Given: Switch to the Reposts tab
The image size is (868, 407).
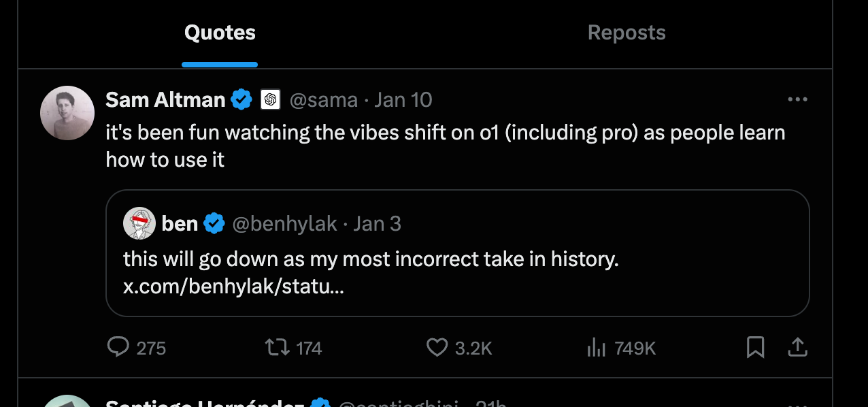Looking at the screenshot, I should point(627,33).
